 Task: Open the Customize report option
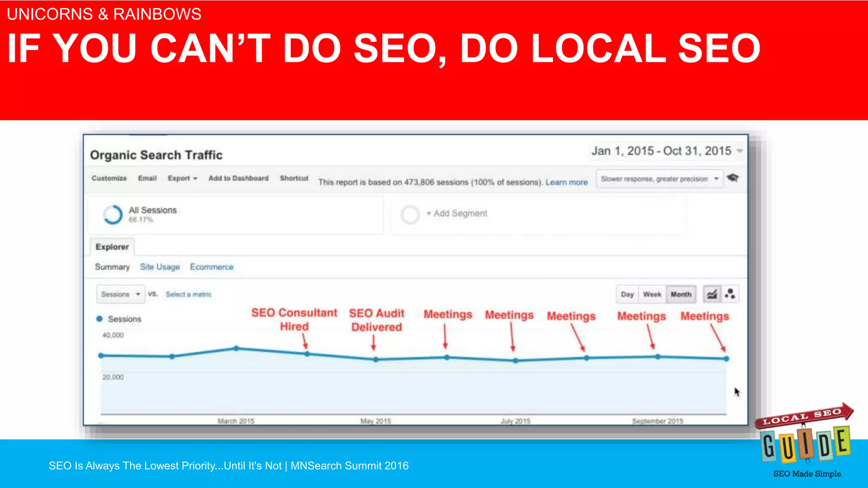[109, 178]
